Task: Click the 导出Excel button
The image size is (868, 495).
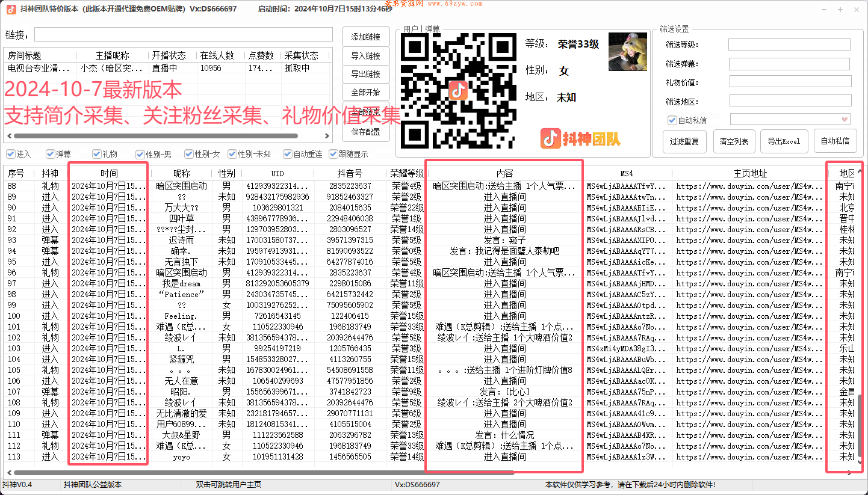Action: point(784,141)
